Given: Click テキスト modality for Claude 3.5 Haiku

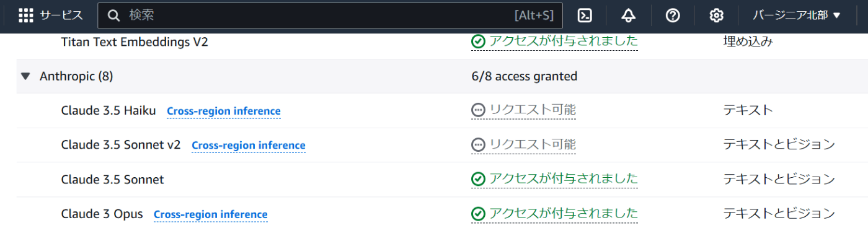Looking at the screenshot, I should coord(748,110).
